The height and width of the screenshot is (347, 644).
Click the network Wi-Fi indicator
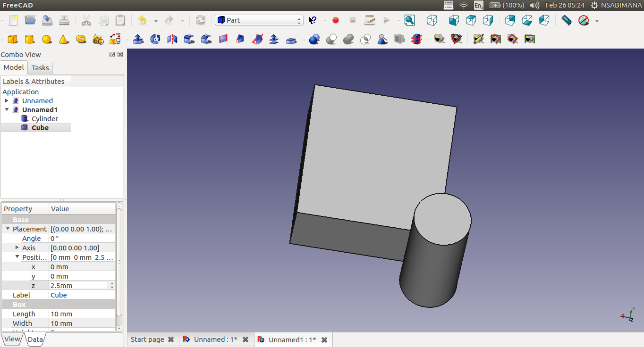(464, 5)
